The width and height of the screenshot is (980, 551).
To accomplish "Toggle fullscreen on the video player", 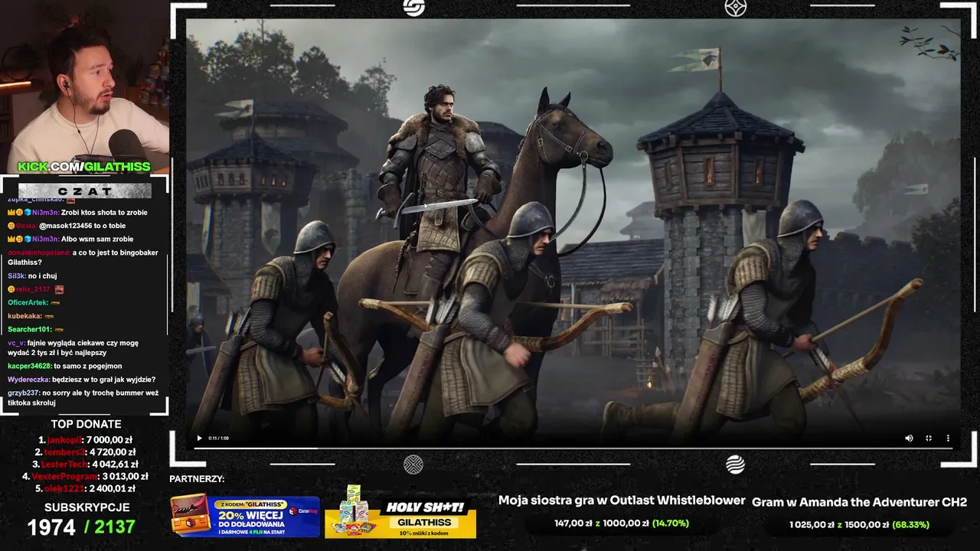I will coord(929,439).
